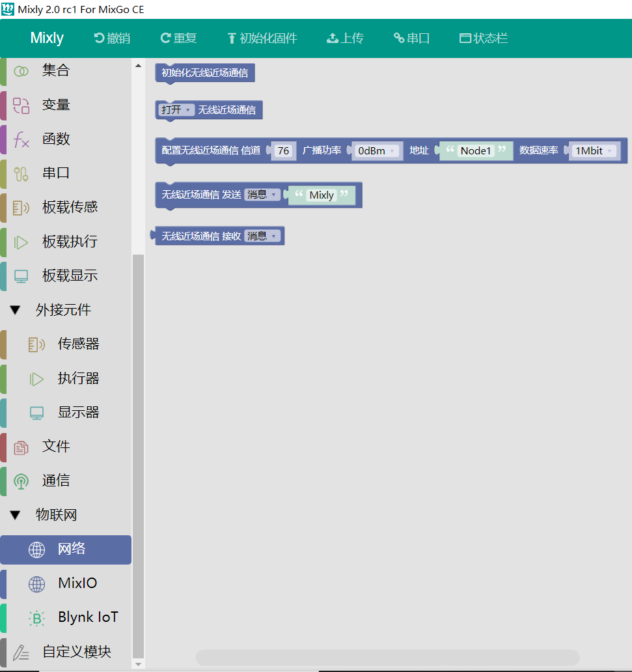Collapse the 外接元件 category triangle
632x672 pixels.
click(16, 310)
